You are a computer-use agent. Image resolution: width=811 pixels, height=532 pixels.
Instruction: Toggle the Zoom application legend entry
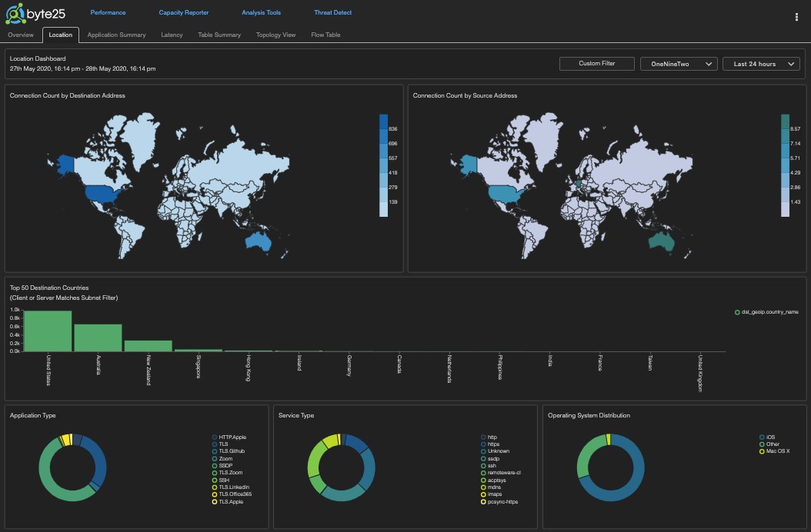[x=215, y=459]
